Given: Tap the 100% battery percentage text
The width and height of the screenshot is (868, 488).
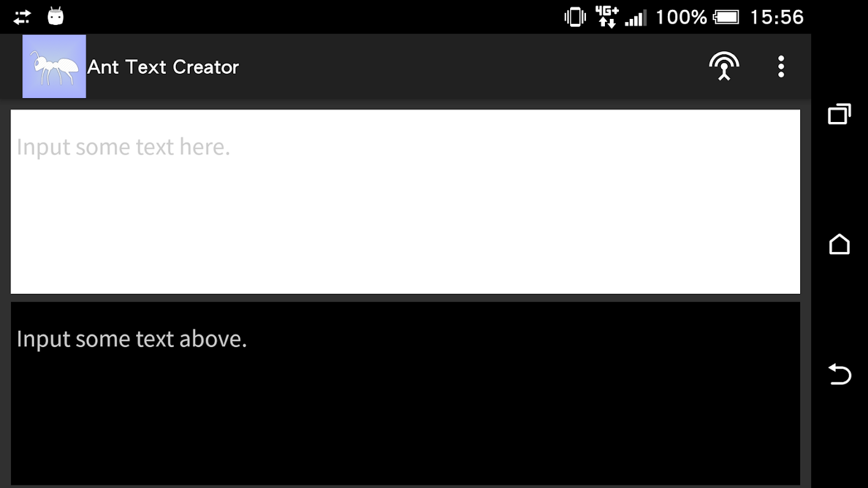Looking at the screenshot, I should click(681, 17).
